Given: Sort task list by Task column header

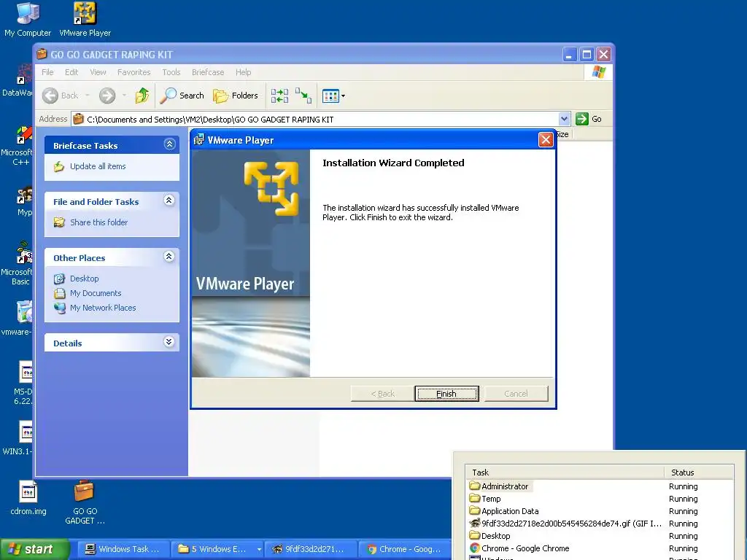Looking at the screenshot, I should (x=565, y=472).
